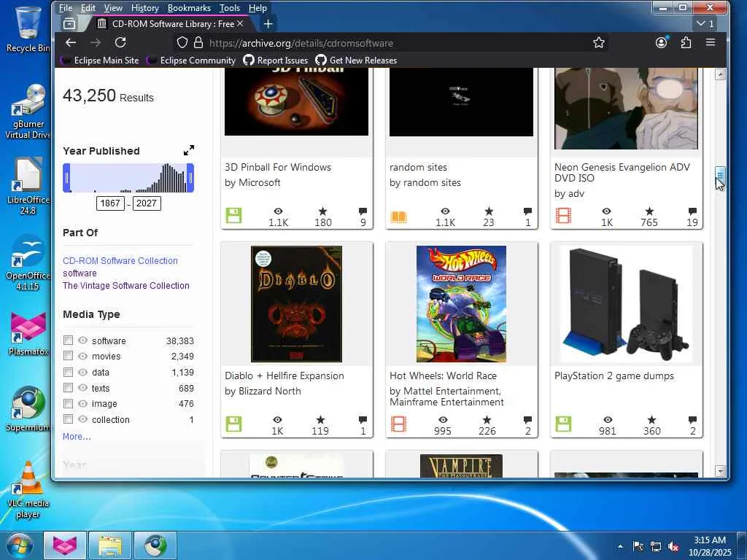Click the software icon on 3D Pinball card

click(233, 216)
